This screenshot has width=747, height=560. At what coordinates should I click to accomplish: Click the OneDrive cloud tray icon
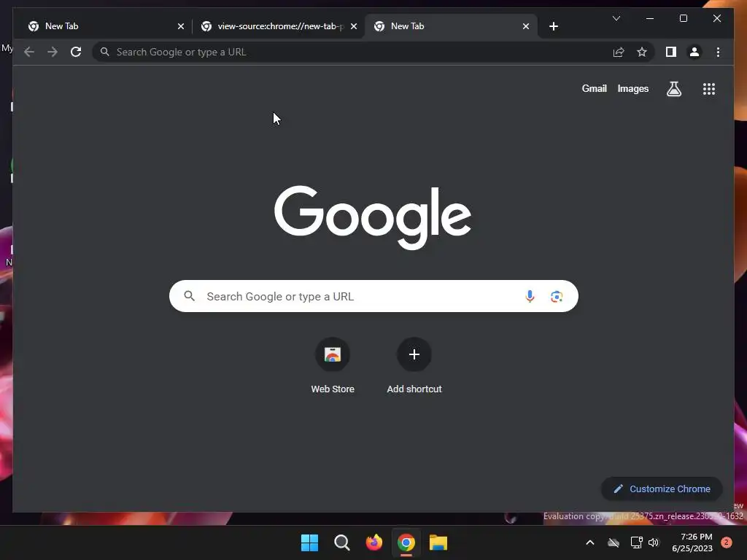click(x=614, y=542)
